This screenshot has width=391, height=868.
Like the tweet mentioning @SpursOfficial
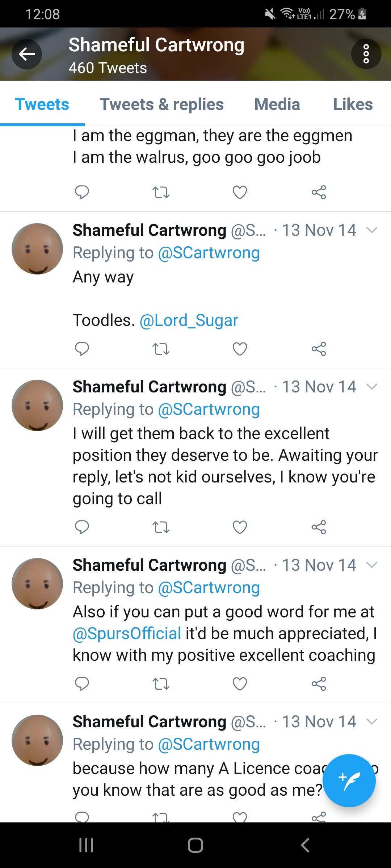pyautogui.click(x=240, y=684)
